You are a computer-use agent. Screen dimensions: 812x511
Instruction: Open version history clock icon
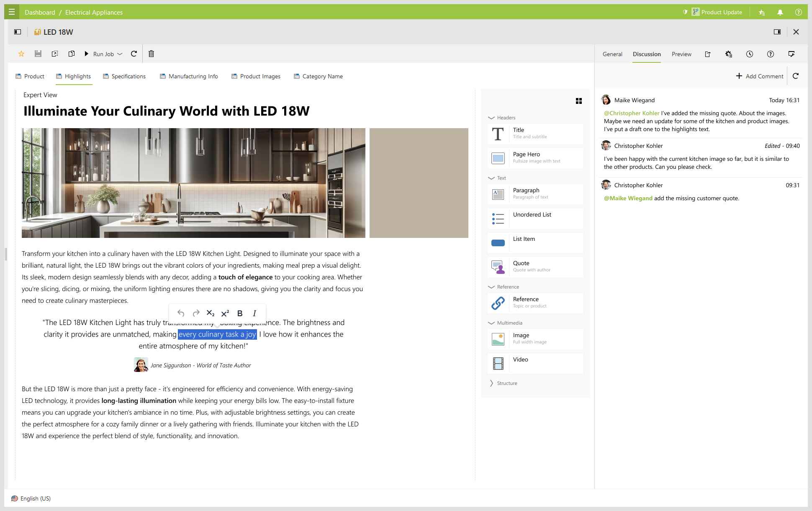coord(750,54)
